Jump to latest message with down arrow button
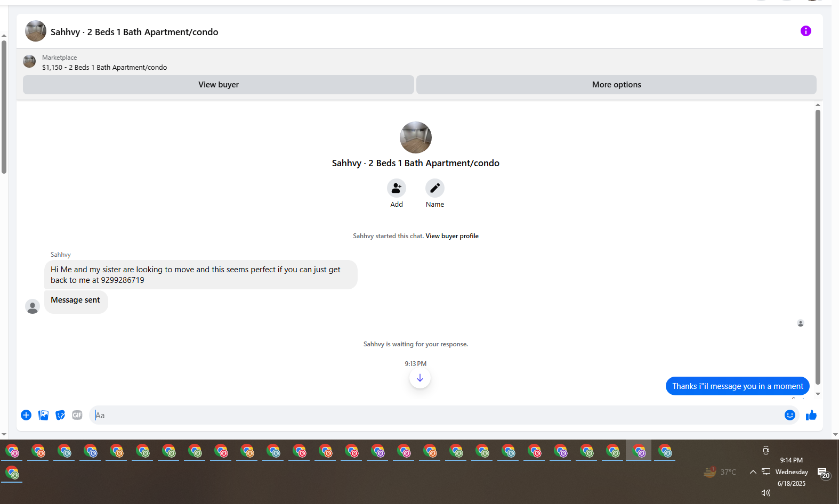Image resolution: width=839 pixels, height=504 pixels. pyautogui.click(x=420, y=378)
